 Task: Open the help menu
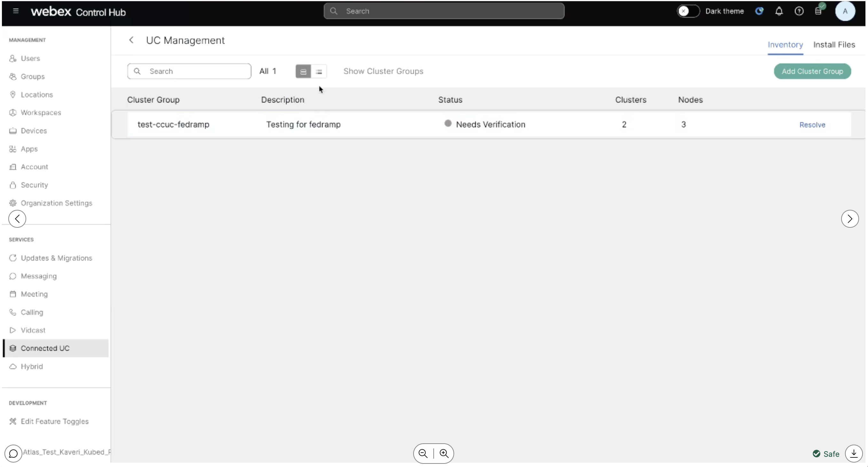[x=799, y=11]
